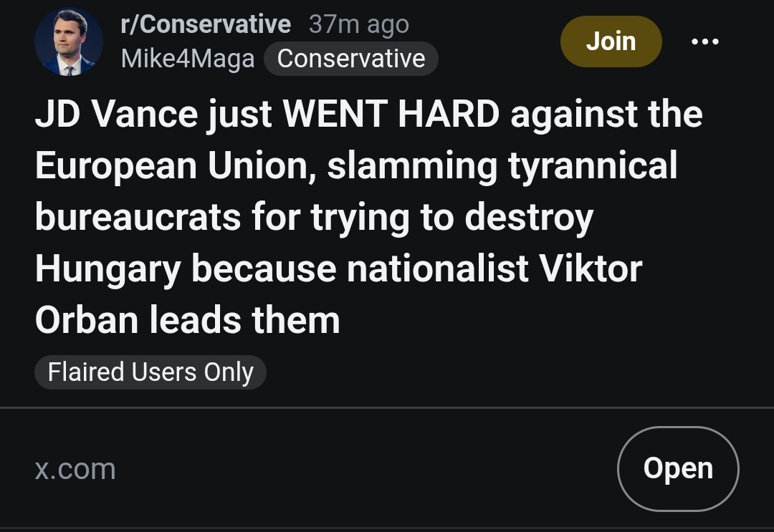Open the x.com source link
This screenshot has height=532, width=774.
pos(75,469)
